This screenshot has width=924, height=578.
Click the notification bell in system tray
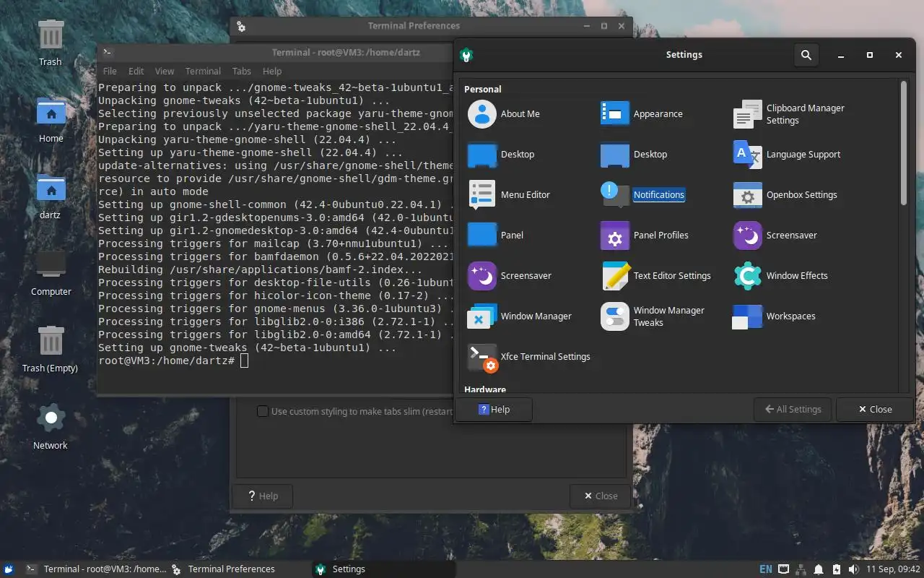(x=819, y=569)
